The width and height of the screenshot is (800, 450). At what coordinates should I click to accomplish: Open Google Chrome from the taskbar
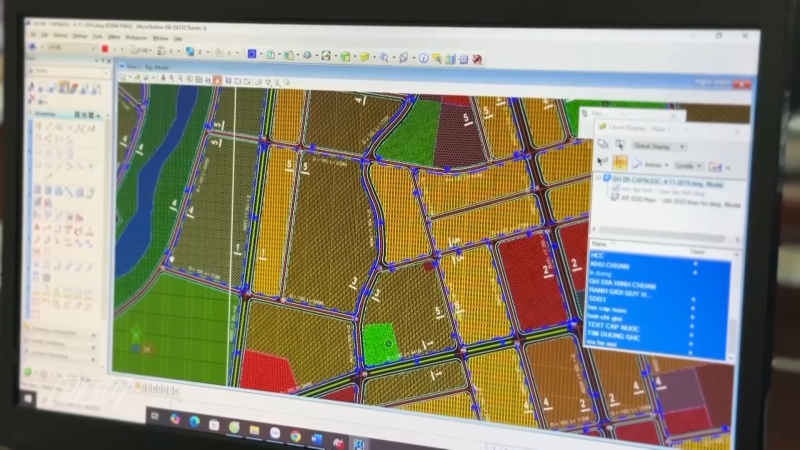(295, 436)
